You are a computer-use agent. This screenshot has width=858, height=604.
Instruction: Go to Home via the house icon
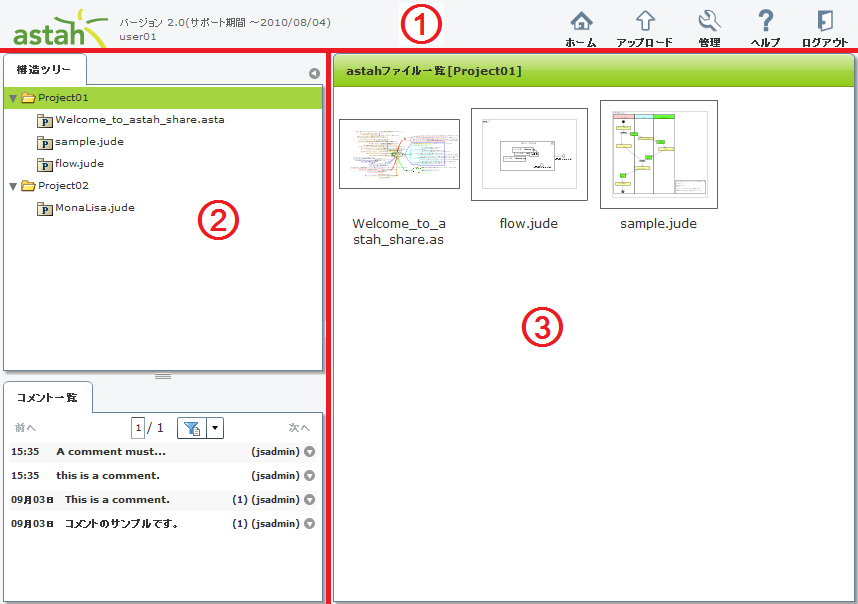(x=581, y=22)
